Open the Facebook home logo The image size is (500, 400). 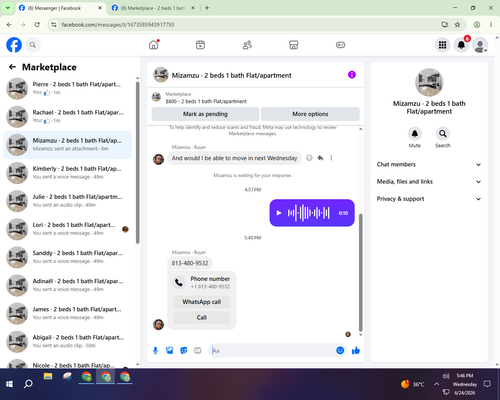(x=14, y=45)
